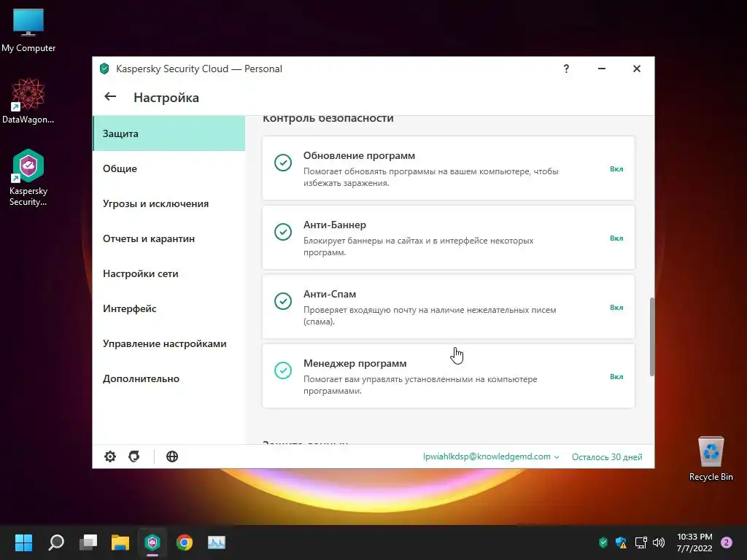Viewport: 747px width, 560px height.
Task: Open Отчеты и карантин section
Action: point(169,238)
